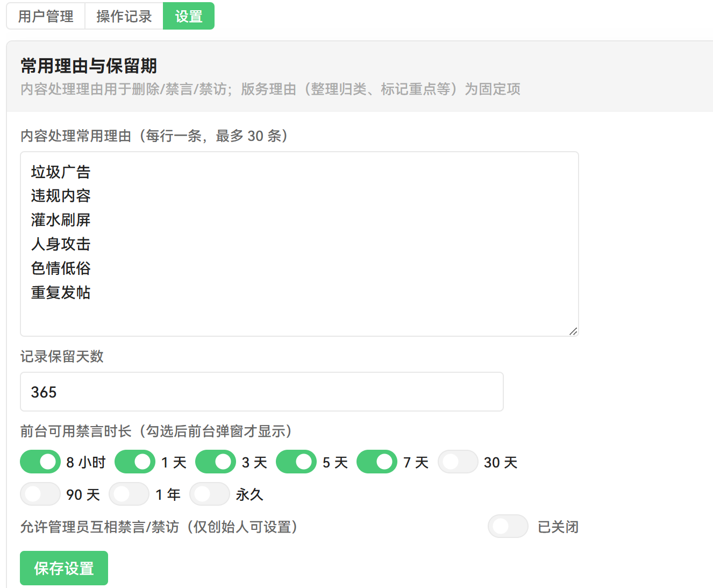Image resolution: width=713 pixels, height=588 pixels.
Task: Turn on the 90 天 duration toggle
Action: point(40,494)
